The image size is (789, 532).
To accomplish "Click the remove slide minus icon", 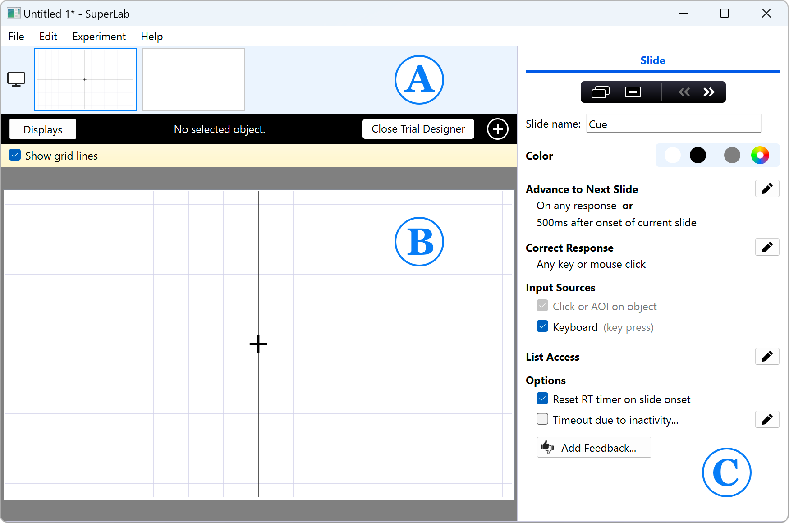I will point(633,92).
